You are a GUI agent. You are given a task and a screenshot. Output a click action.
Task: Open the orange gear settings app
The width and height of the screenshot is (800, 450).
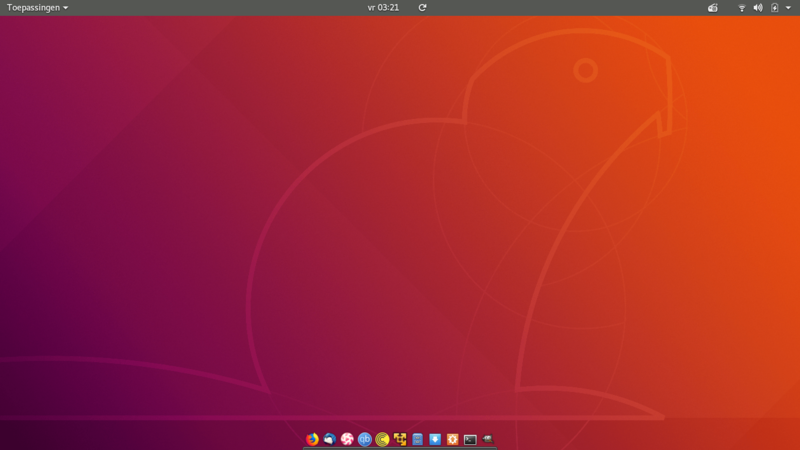click(x=453, y=439)
